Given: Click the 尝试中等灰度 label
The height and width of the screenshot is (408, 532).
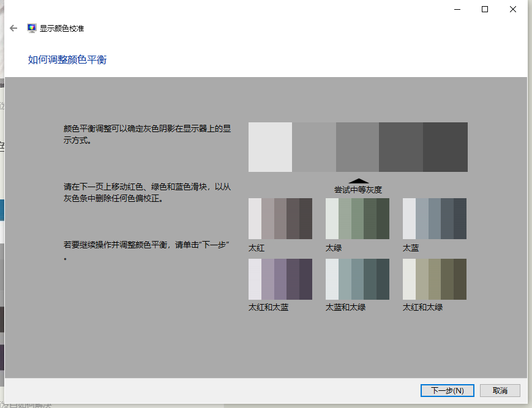Looking at the screenshot, I should click(358, 189).
